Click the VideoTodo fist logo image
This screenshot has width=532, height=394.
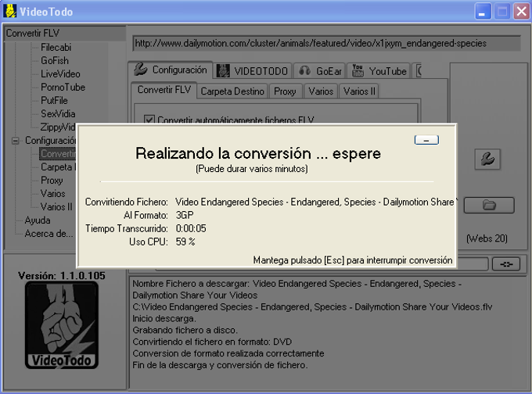point(62,325)
